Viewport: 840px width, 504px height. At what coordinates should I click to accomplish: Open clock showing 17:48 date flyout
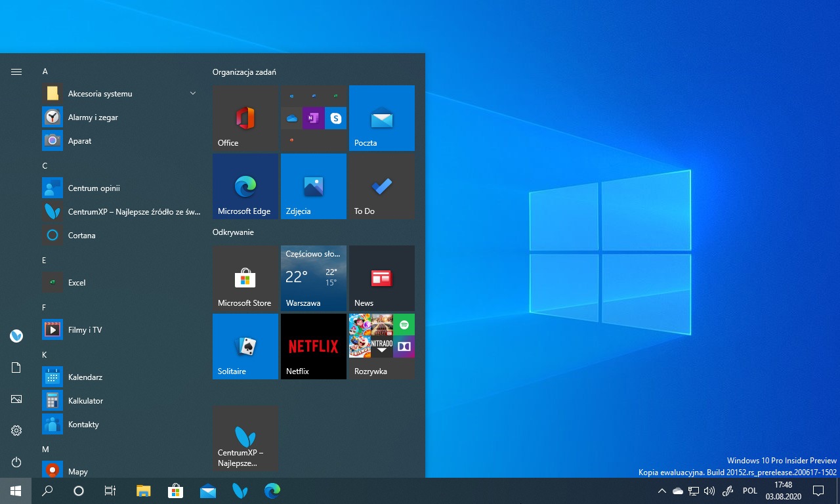click(x=783, y=491)
